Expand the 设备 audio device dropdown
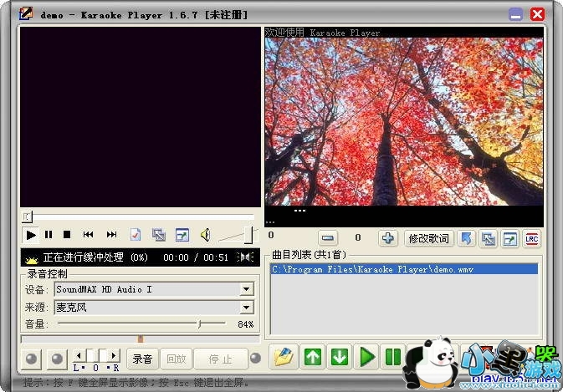 click(x=246, y=289)
